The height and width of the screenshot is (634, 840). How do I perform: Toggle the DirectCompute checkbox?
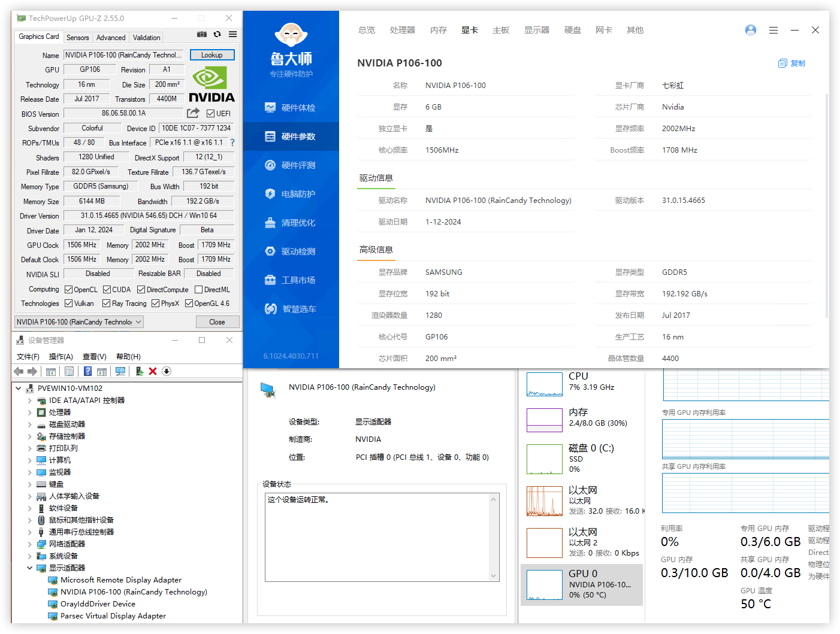click(141, 290)
